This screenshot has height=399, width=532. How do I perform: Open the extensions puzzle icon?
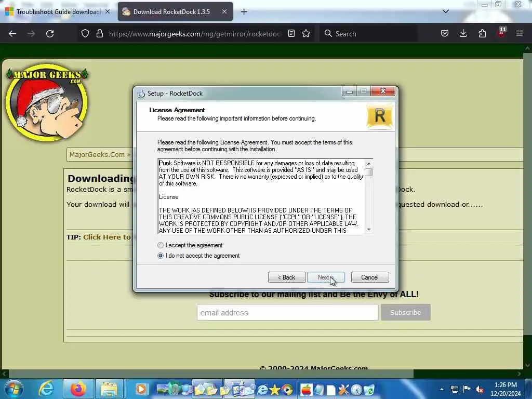(482, 33)
